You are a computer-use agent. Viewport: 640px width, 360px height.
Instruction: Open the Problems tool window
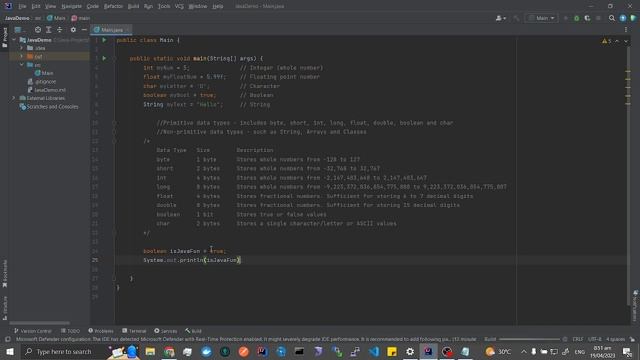coord(101,331)
